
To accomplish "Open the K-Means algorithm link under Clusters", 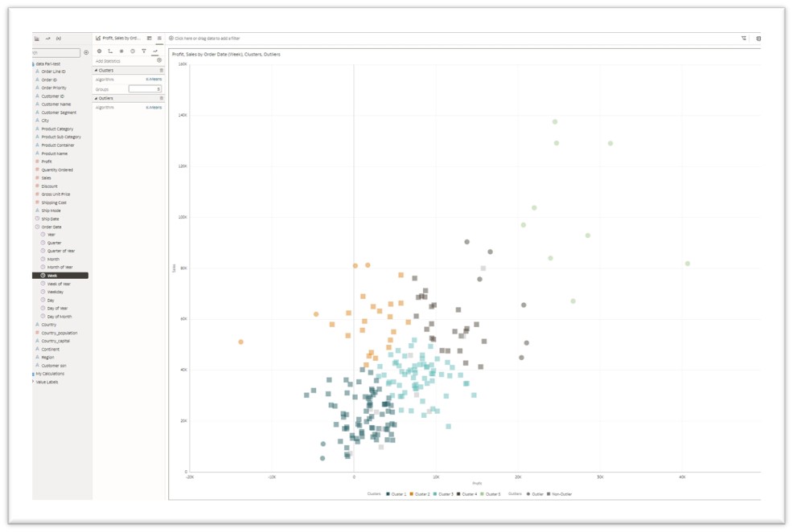I will point(154,79).
